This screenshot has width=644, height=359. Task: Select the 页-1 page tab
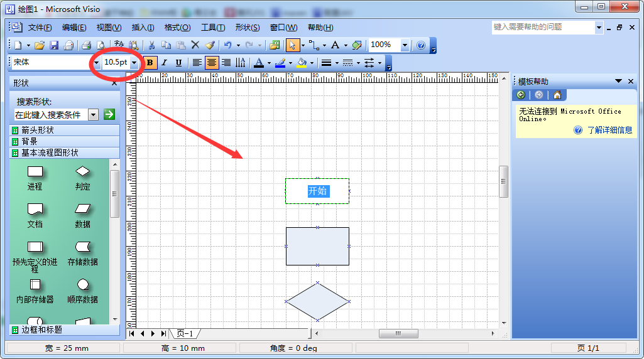[185, 334]
